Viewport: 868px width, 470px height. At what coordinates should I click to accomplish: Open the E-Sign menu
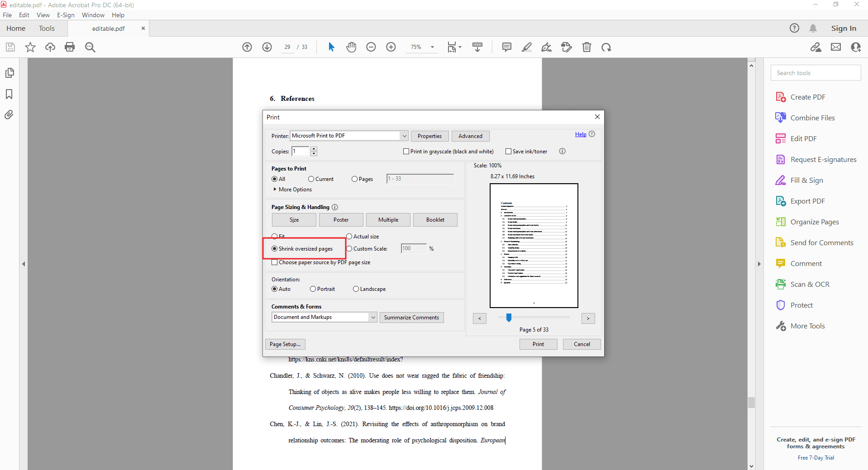[x=66, y=15]
